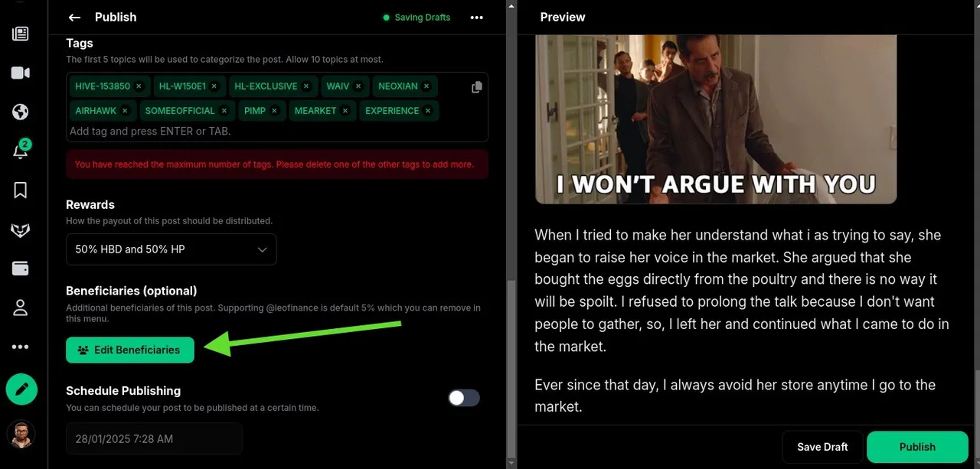Click the green pencil compose button
Viewport: 980px width, 469px height.
click(21, 389)
